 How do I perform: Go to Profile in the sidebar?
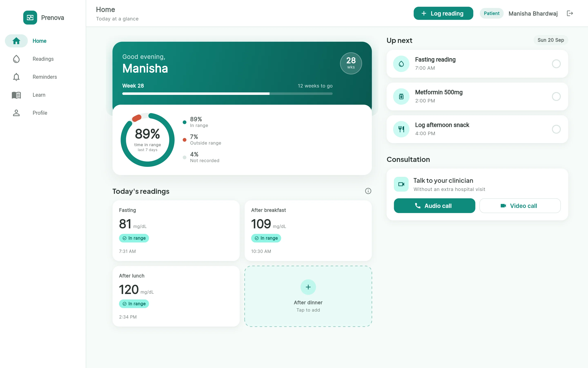(x=43, y=113)
